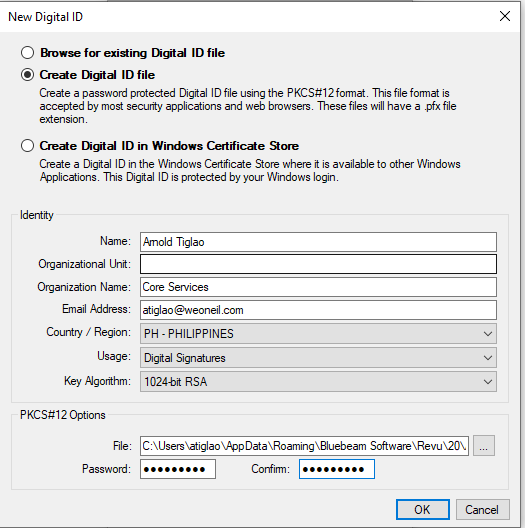The height and width of the screenshot is (528, 525).
Task: Close the New Digital ID dialog
Action: [x=504, y=16]
